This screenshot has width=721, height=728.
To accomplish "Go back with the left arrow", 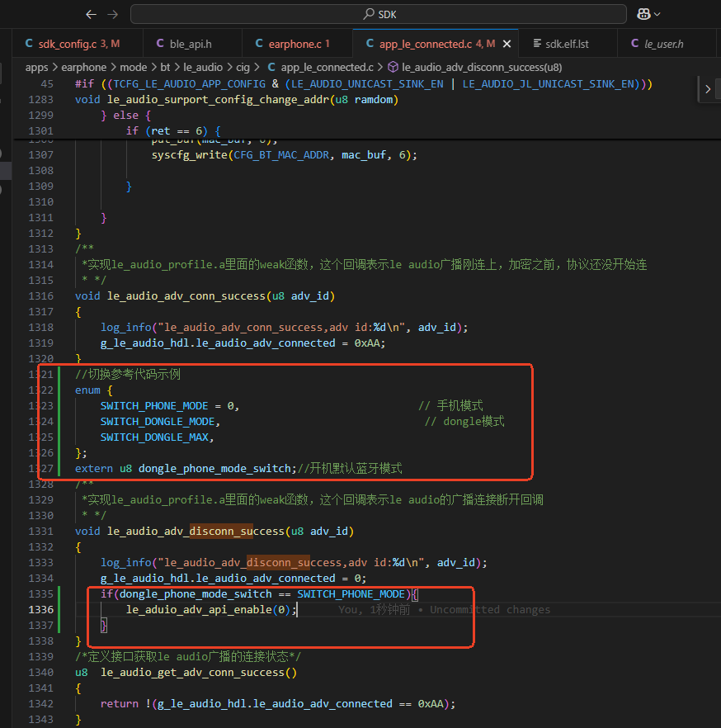I will tap(91, 14).
